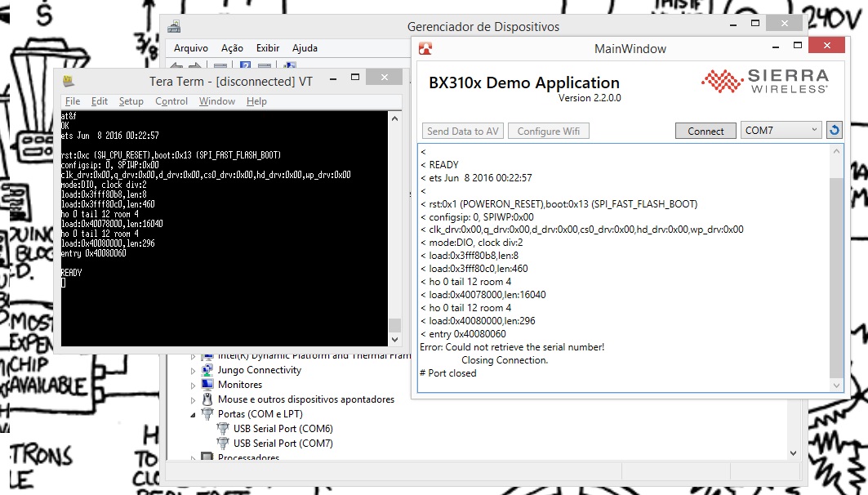The width and height of the screenshot is (868, 495).
Task: Minimize the Tera Term window
Action: [x=333, y=78]
